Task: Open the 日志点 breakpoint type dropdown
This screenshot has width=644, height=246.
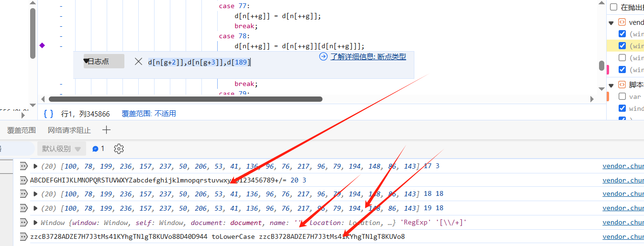Action: click(x=104, y=61)
